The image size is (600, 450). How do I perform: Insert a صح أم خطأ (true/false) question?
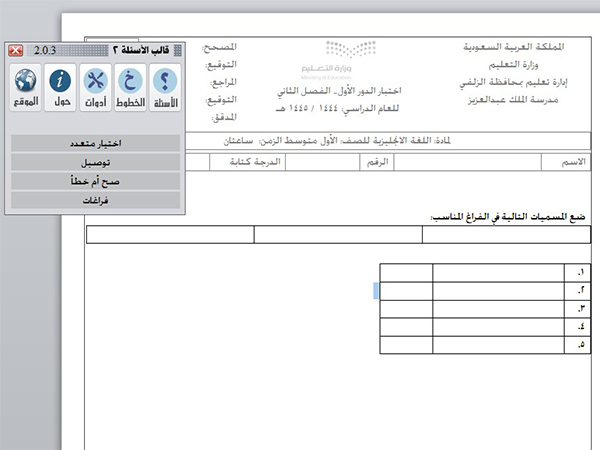(x=95, y=181)
